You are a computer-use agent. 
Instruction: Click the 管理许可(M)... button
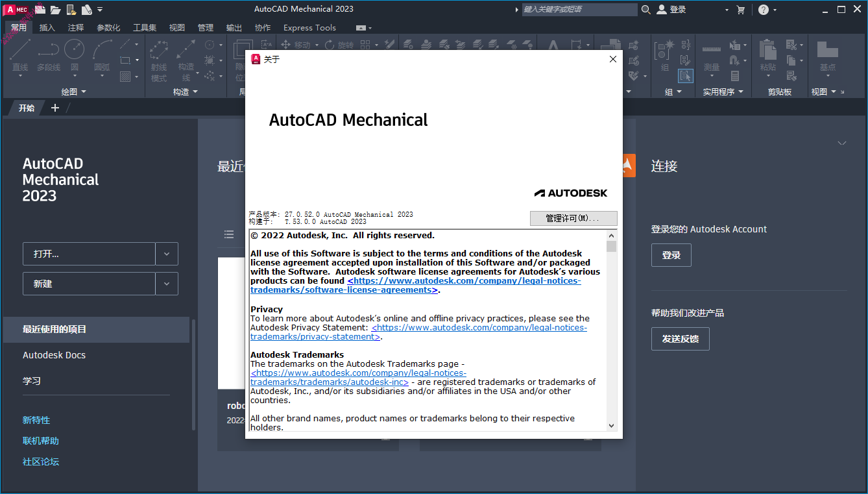pyautogui.click(x=573, y=218)
